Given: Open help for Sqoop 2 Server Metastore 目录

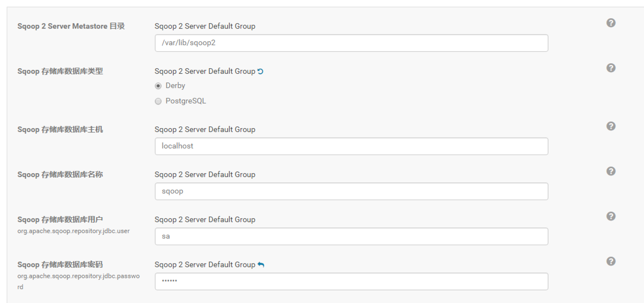Looking at the screenshot, I should [x=611, y=23].
